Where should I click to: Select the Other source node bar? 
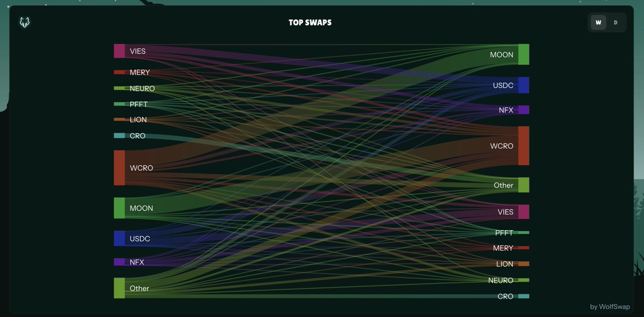(x=119, y=288)
